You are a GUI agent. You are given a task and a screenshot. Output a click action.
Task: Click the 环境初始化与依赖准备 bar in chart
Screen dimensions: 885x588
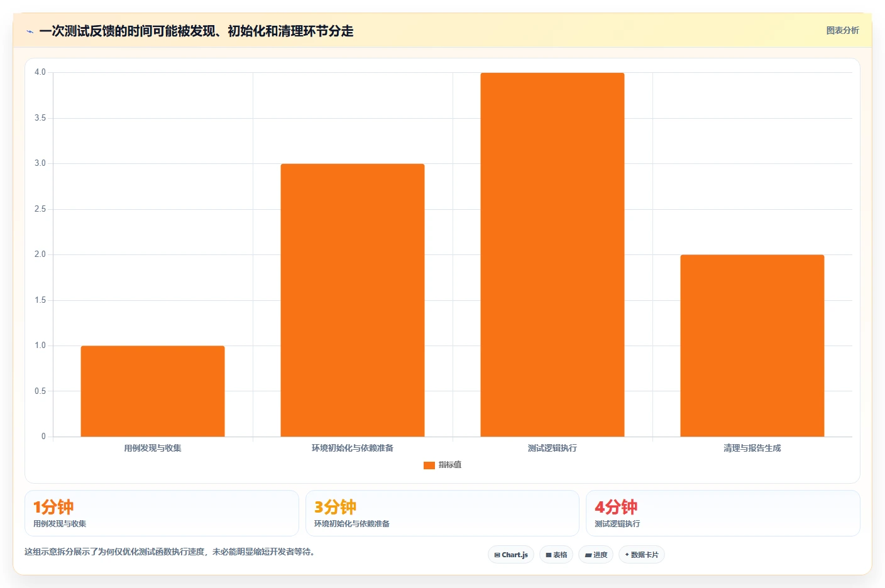pyautogui.click(x=353, y=300)
